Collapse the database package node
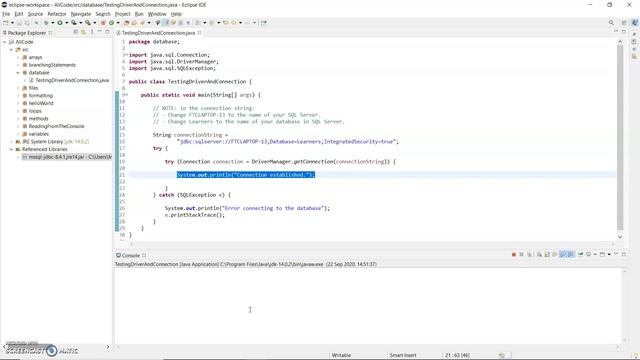The height and width of the screenshot is (360, 640). 18,73
